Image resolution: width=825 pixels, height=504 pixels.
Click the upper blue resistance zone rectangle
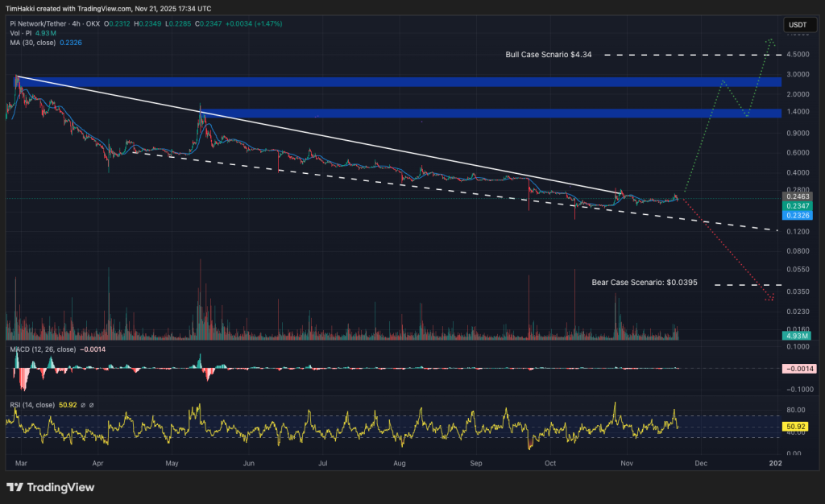(395, 82)
